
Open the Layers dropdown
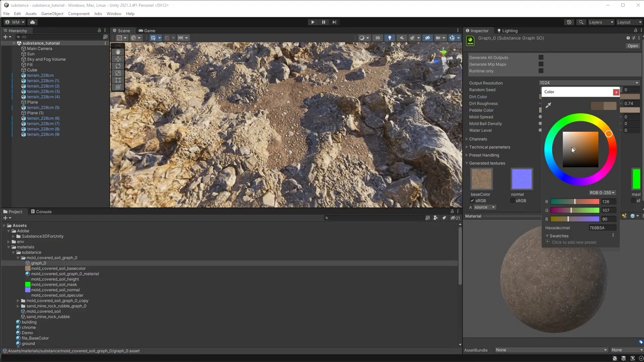(601, 22)
